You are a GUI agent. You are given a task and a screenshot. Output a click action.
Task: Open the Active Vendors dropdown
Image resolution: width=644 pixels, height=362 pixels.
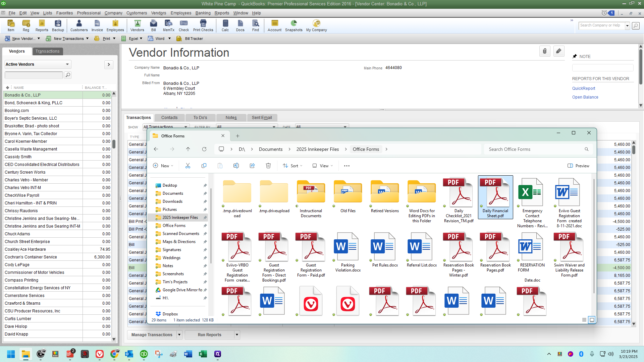tap(38, 64)
